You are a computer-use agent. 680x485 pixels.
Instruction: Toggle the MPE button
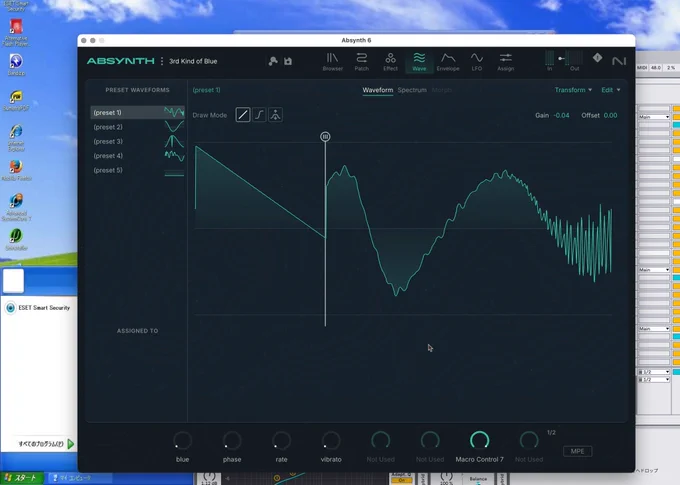pyautogui.click(x=577, y=451)
